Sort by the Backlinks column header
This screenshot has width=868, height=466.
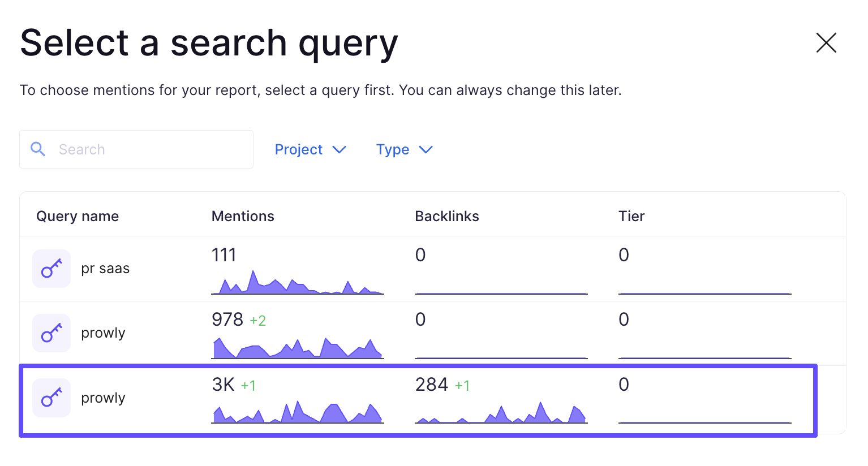click(447, 216)
